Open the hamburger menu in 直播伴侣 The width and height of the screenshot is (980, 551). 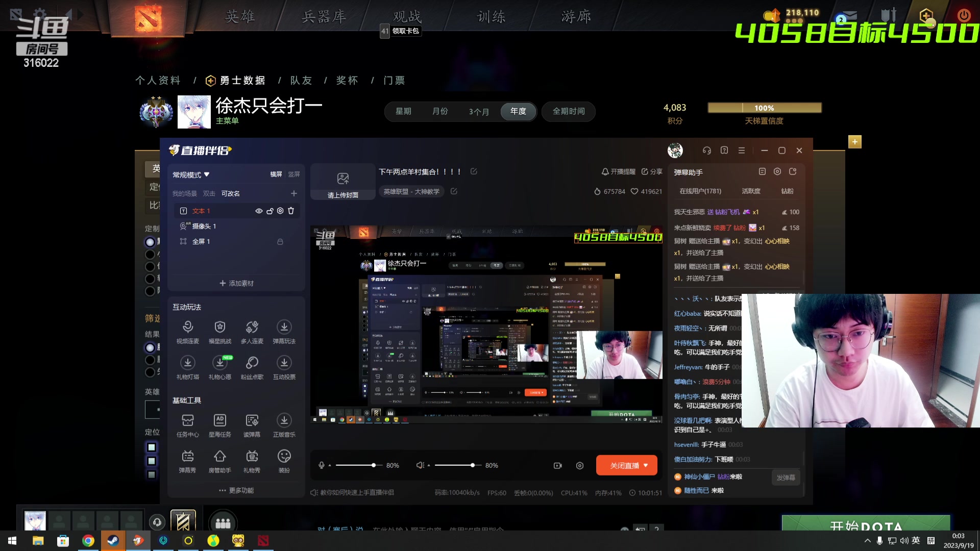(x=742, y=151)
